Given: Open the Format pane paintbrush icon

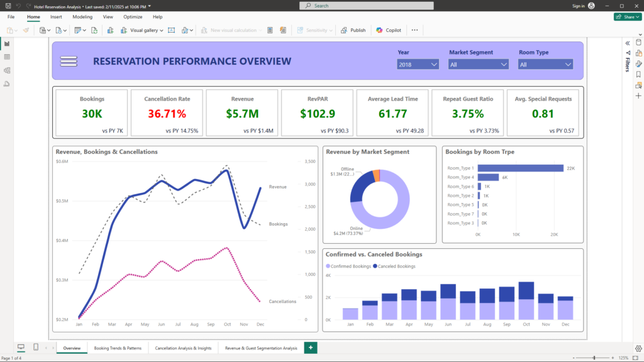Looking at the screenshot, I should coord(638,63).
